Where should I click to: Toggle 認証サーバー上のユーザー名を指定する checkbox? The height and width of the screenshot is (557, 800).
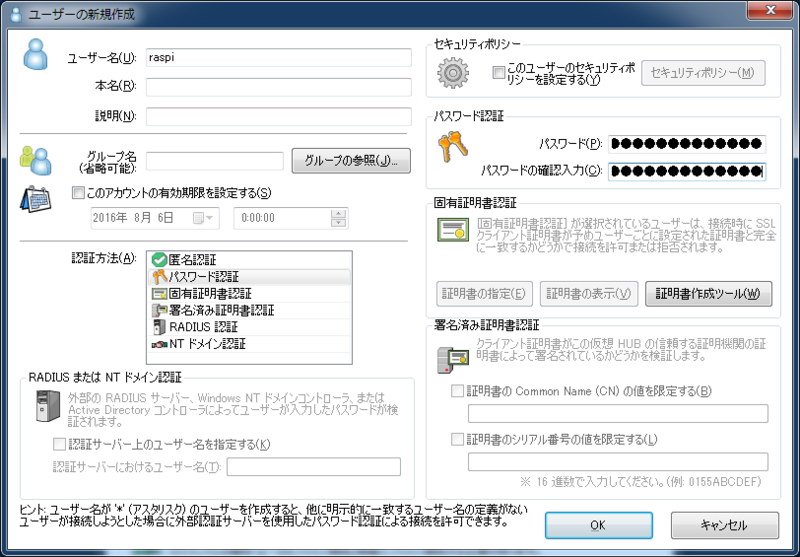pos(59,444)
